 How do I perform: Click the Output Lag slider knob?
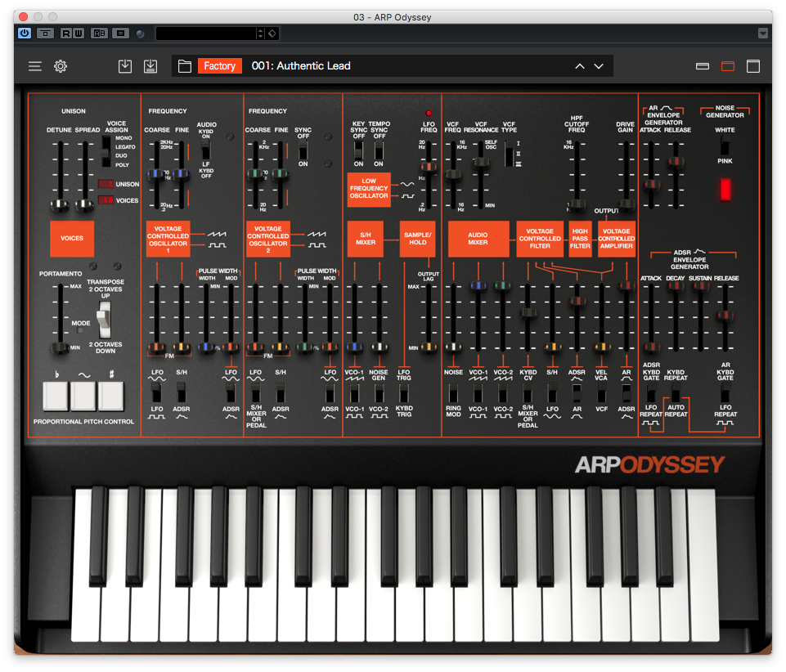429,347
